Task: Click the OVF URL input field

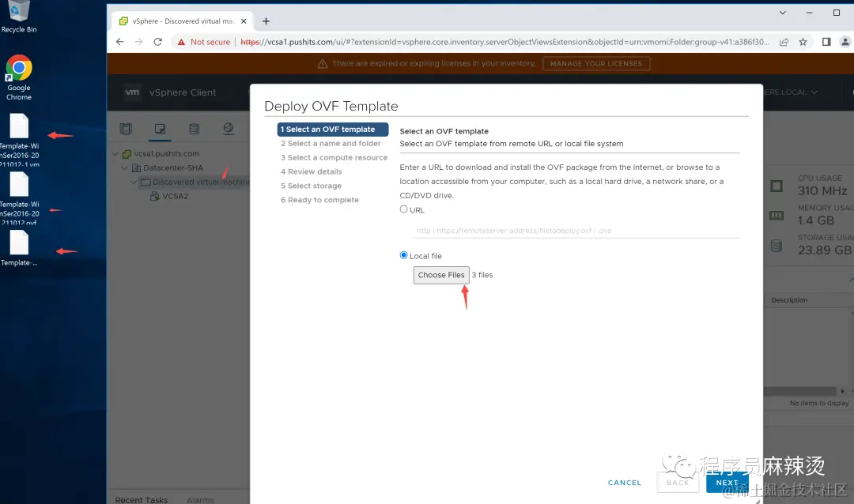Action: (x=576, y=231)
